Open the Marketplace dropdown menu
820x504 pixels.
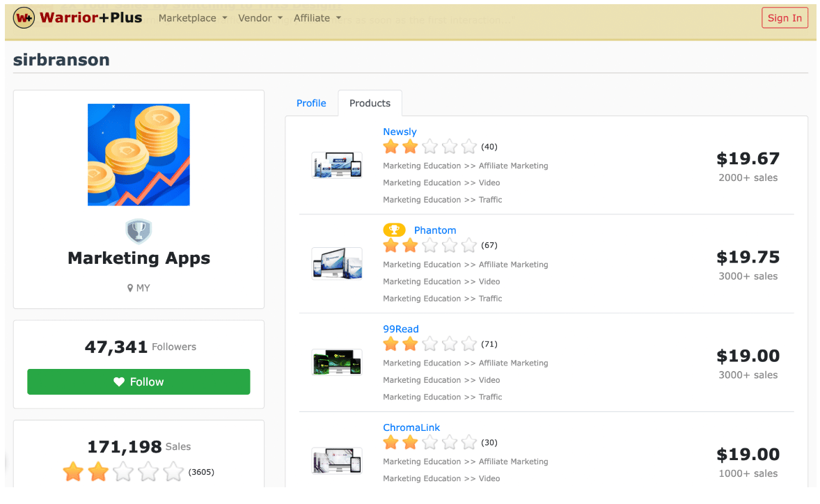pyautogui.click(x=193, y=18)
